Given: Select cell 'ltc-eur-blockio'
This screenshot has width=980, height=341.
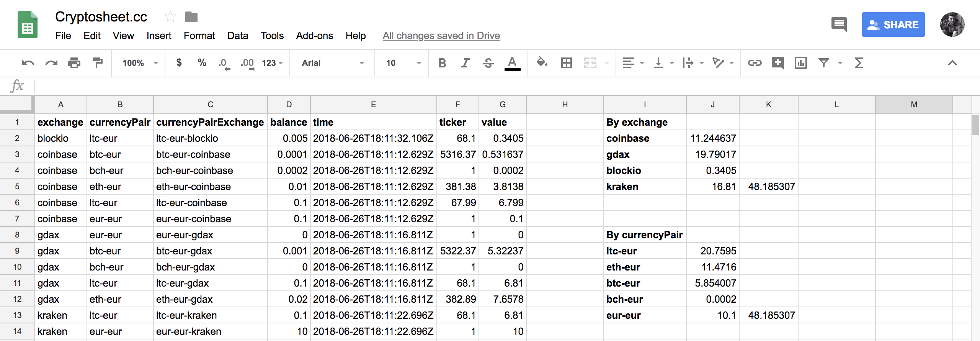Looking at the screenshot, I should pyautogui.click(x=210, y=138).
